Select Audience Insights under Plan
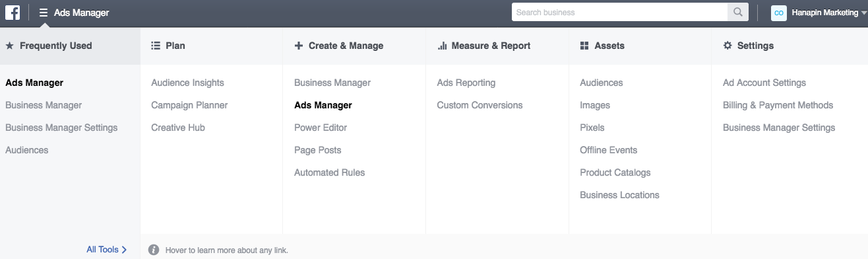The image size is (868, 259). tap(188, 83)
